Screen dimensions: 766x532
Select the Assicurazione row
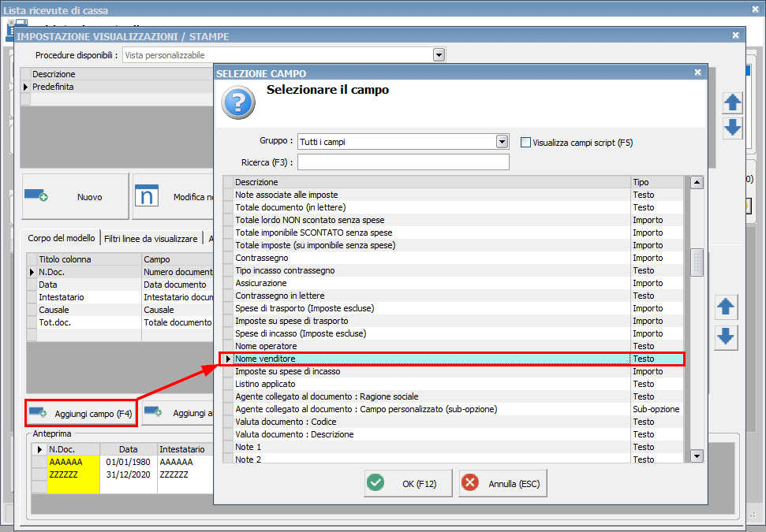453,283
